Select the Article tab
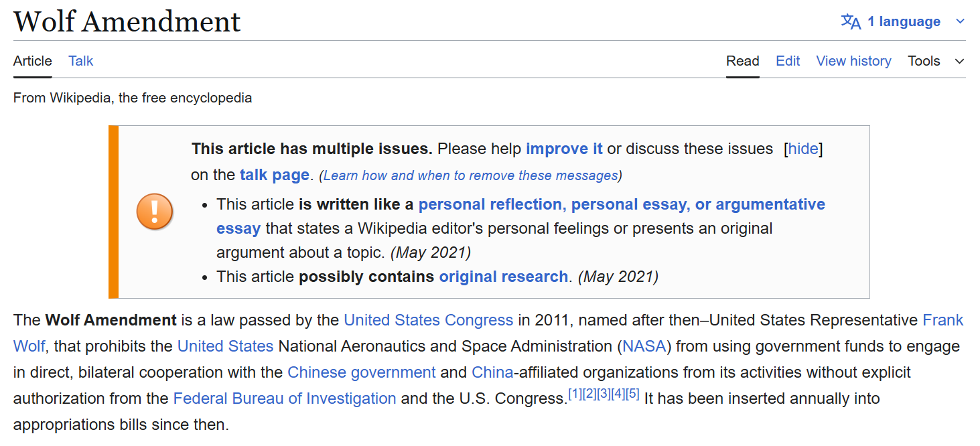The height and width of the screenshot is (446, 980). click(x=32, y=61)
